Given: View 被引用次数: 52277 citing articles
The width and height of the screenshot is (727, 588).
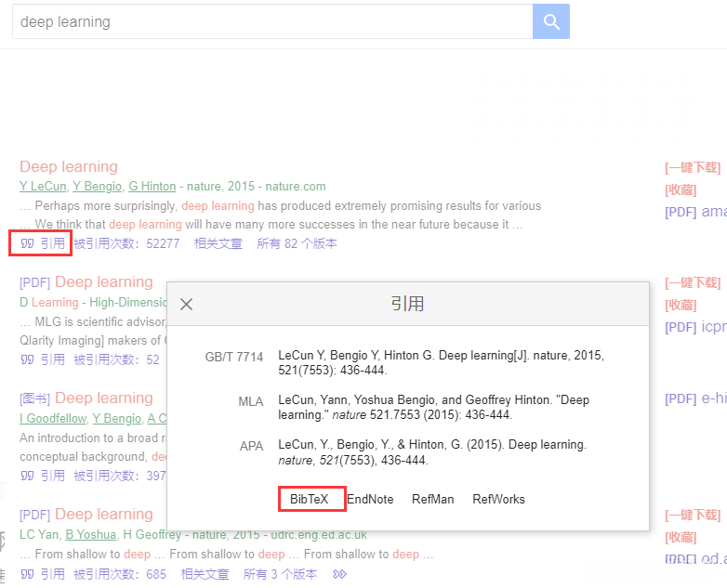Looking at the screenshot, I should pyautogui.click(x=126, y=243).
